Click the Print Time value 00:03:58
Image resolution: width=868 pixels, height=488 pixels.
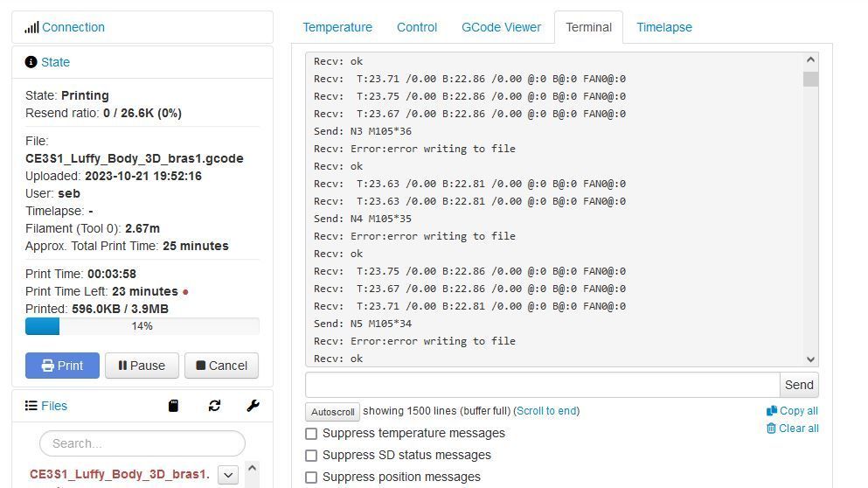[112, 275]
